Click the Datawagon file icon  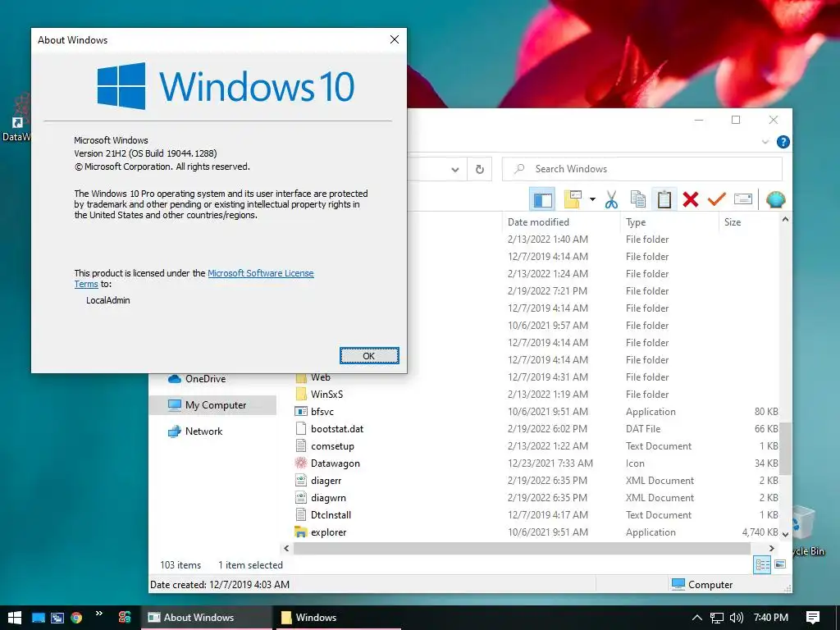[x=301, y=463]
